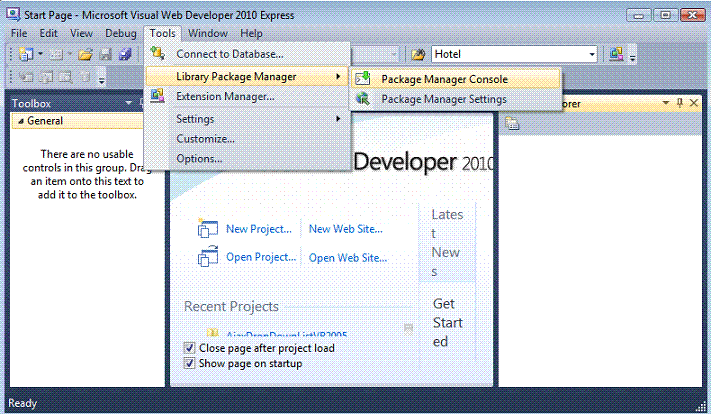Click the Find in Files icon beside Hotel box

pyautogui.click(x=418, y=54)
